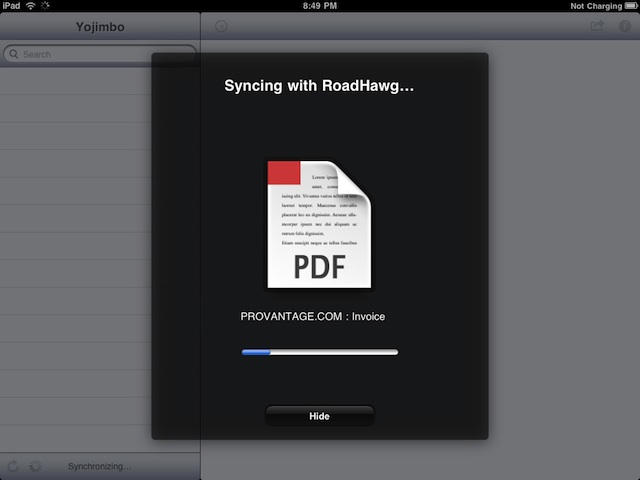This screenshot has width=640, height=480.
Task: Click the Not Charging status text
Action: [x=596, y=6]
